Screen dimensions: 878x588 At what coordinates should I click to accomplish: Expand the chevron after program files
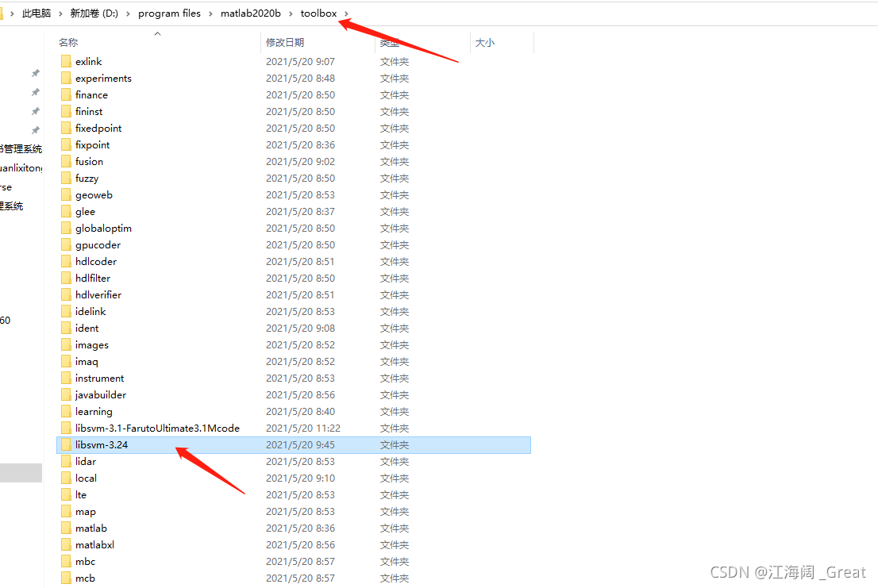pyautogui.click(x=210, y=13)
